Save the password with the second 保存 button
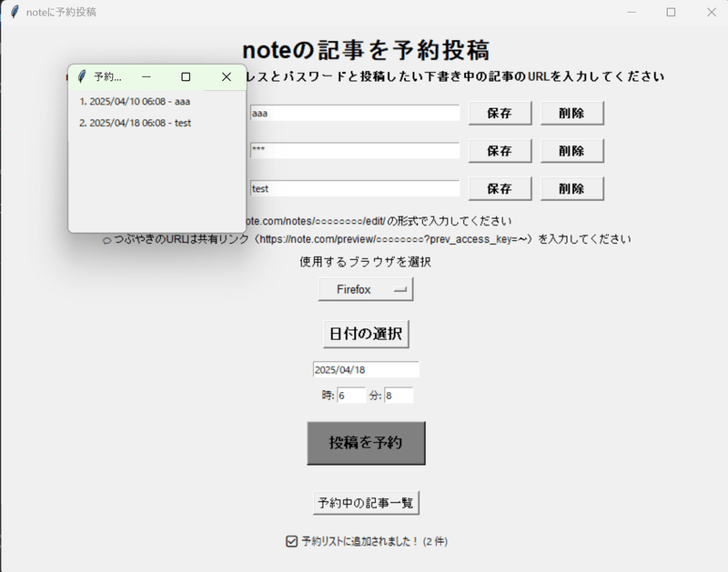This screenshot has height=572, width=728. point(500,150)
